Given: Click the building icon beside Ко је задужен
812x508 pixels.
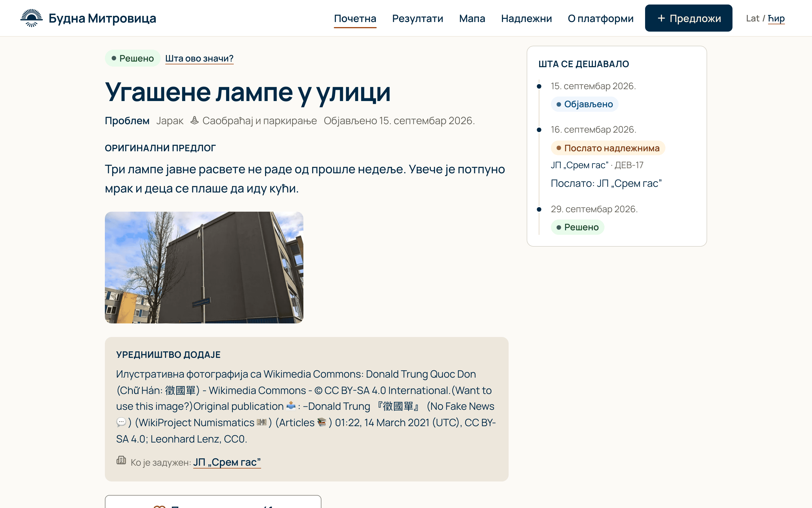Looking at the screenshot, I should coord(121,460).
